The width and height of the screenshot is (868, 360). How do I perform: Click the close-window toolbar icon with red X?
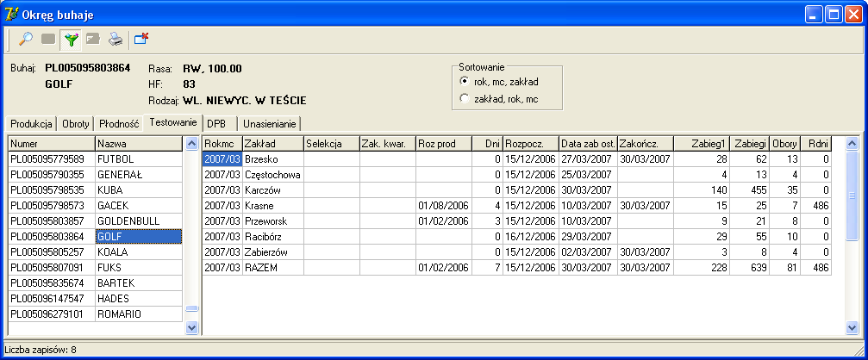[x=141, y=40]
